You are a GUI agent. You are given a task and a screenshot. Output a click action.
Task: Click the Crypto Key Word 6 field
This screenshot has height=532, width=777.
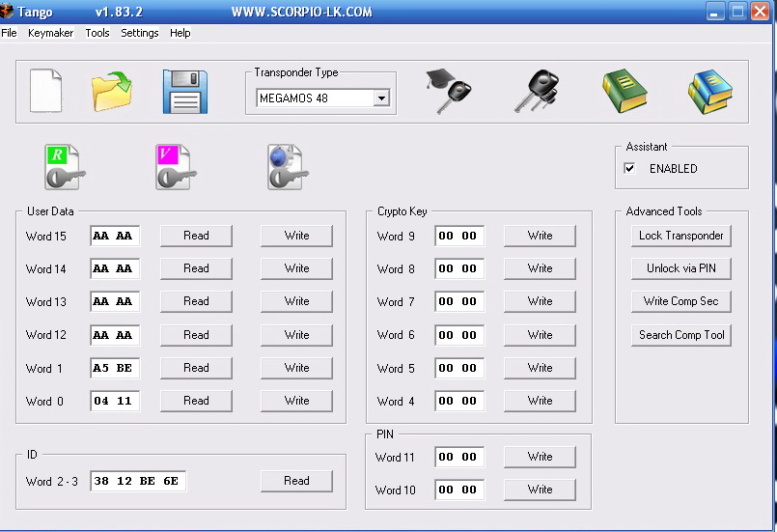coord(459,335)
